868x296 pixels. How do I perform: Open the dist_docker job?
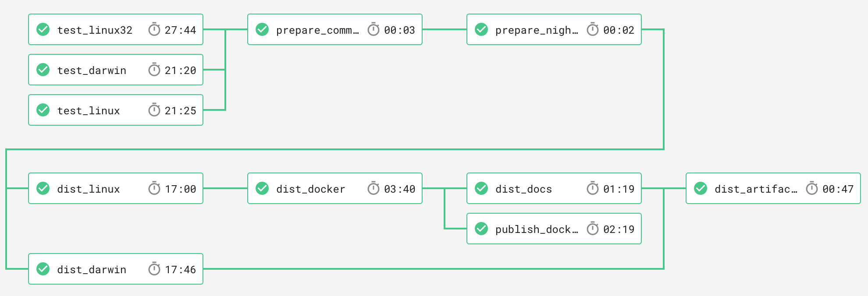coord(310,189)
